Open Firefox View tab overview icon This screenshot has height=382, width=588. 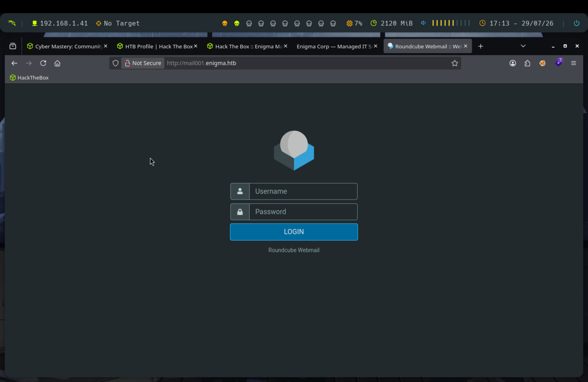pos(13,46)
